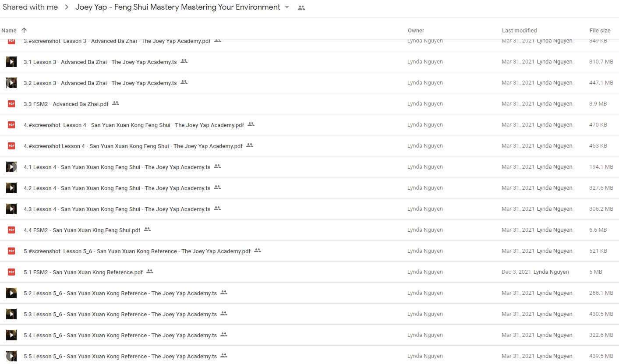Click shared icon next to 3.2 Lesson 3 file
This screenshot has width=619, height=364.
(184, 82)
